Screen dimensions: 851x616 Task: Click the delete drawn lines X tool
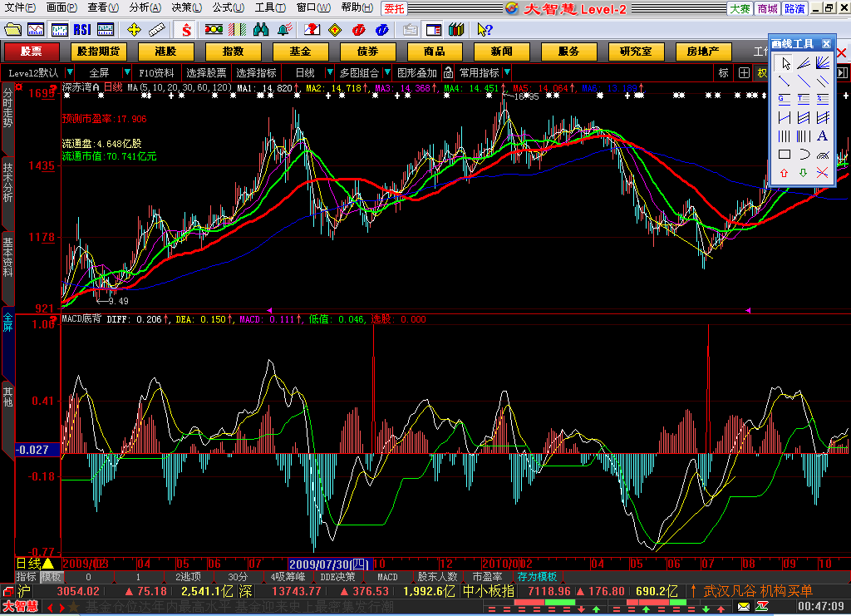pos(822,173)
